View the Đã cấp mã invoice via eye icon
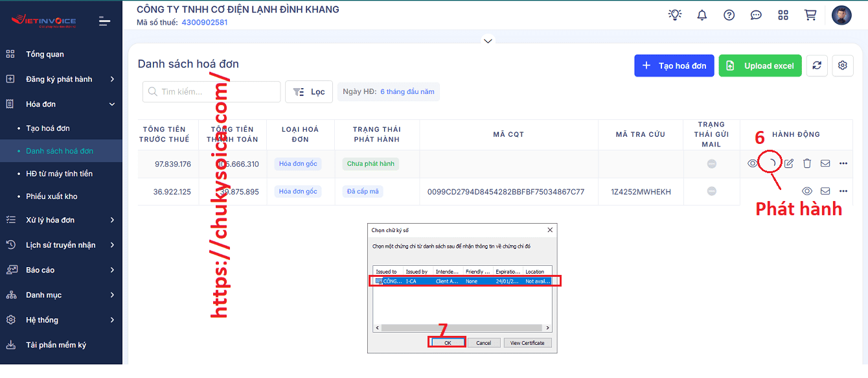Image resolution: width=868 pixels, height=378 pixels. pos(807,191)
